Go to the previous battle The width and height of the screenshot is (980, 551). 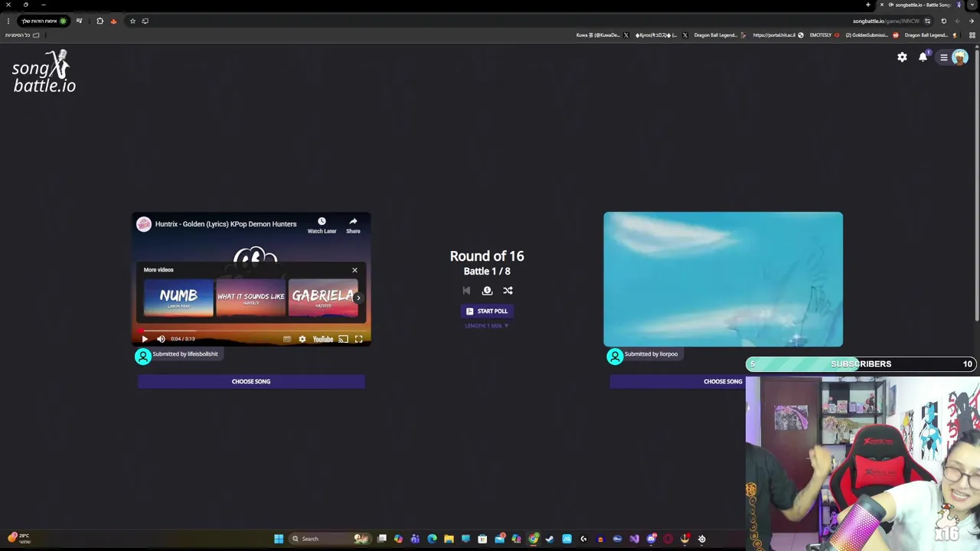coord(466,291)
